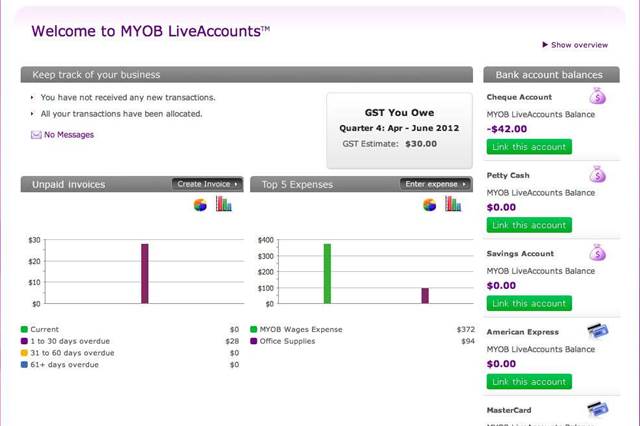640x426 pixels.
Task: Link the Savings Account to bank
Action: pos(529,303)
